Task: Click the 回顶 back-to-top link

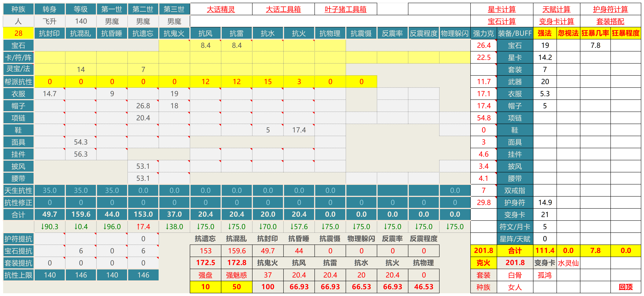Action: 625,287
